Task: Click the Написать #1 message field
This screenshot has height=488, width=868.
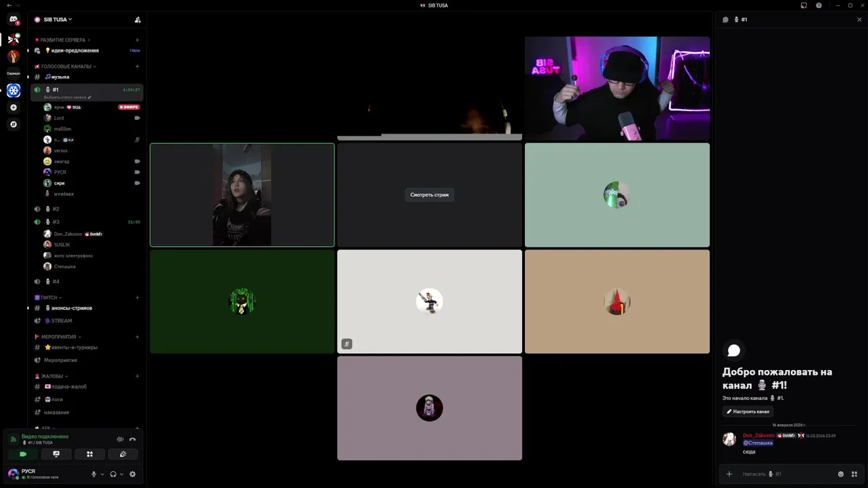Action: point(787,474)
